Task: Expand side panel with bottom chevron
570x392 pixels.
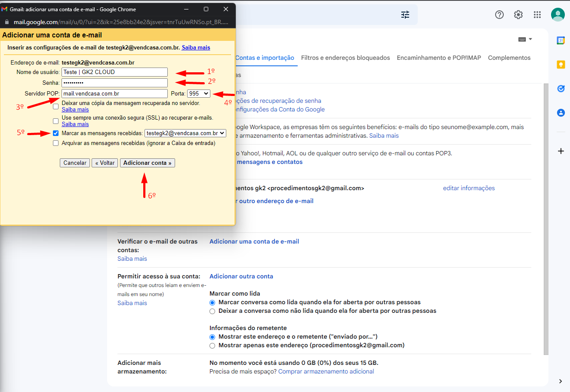Action: (x=561, y=381)
